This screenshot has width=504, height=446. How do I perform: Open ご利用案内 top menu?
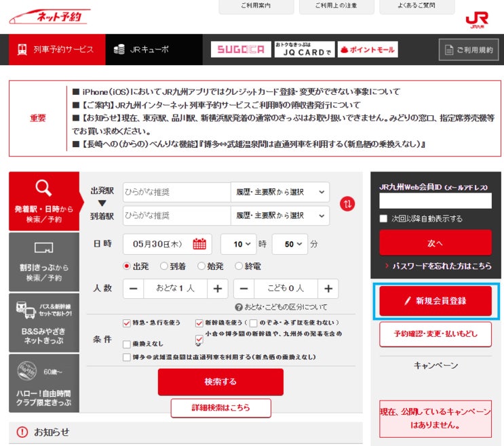tap(256, 6)
